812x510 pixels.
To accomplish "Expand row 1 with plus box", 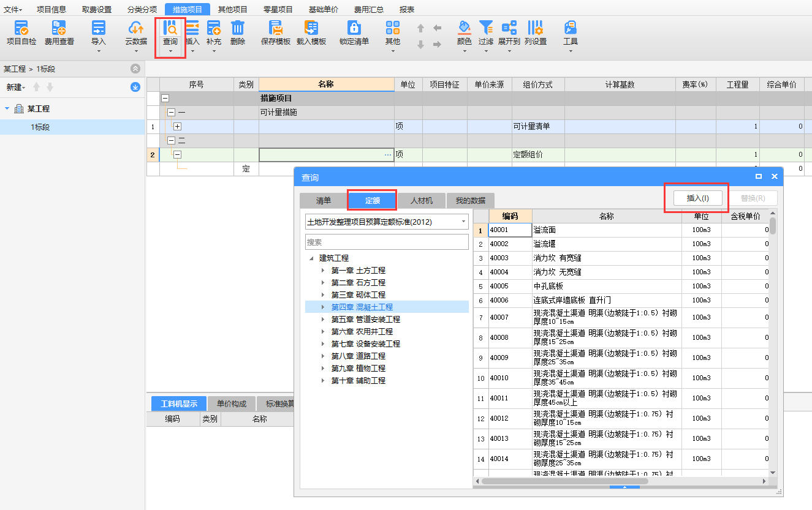I will point(178,127).
